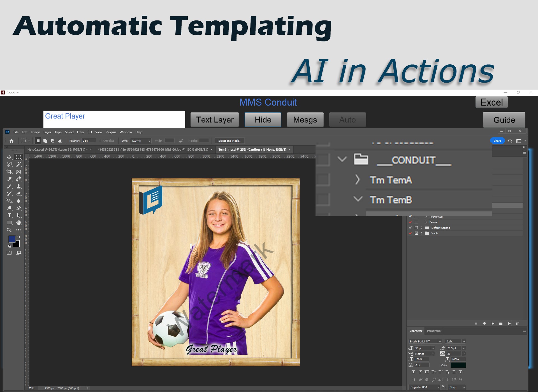Screen dimensions: 538x392
Task: Select the Rectangular Marquee tool in toolbox
Action: click(x=18, y=157)
